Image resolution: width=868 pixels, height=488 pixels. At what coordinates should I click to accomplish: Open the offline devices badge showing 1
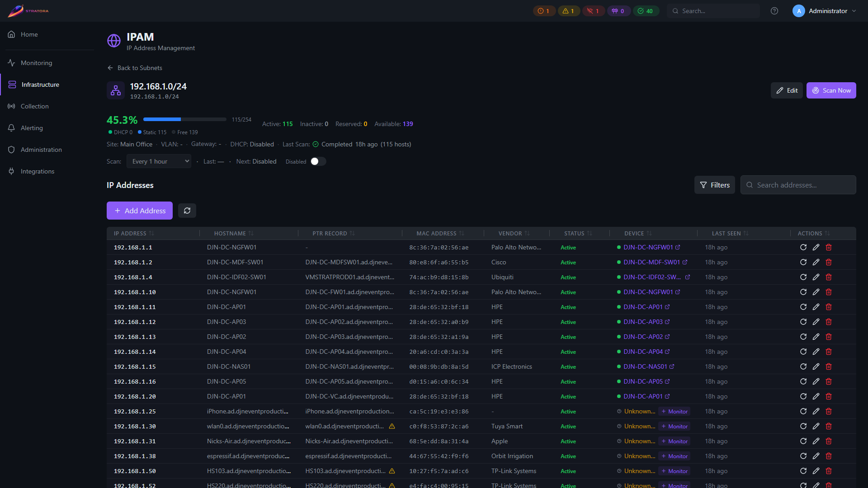[x=593, y=11]
